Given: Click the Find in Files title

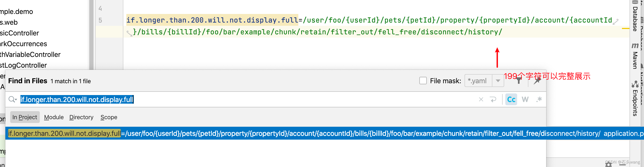Looking at the screenshot, I should (x=28, y=81).
